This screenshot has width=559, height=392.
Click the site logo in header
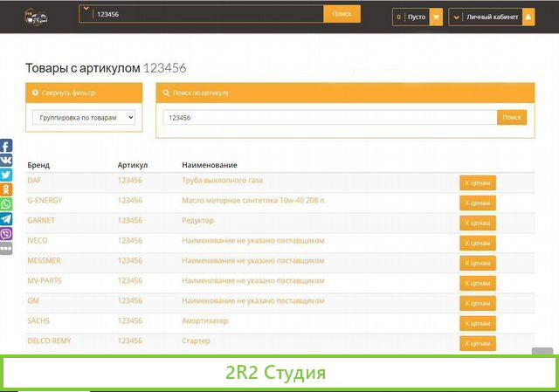(36, 17)
